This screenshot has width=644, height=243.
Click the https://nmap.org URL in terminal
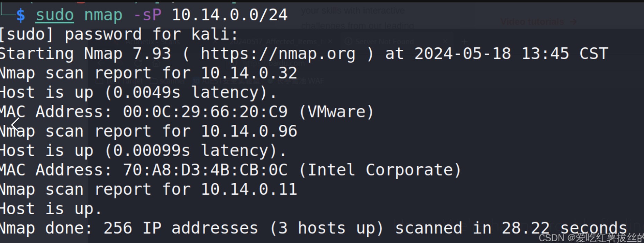pos(278,54)
